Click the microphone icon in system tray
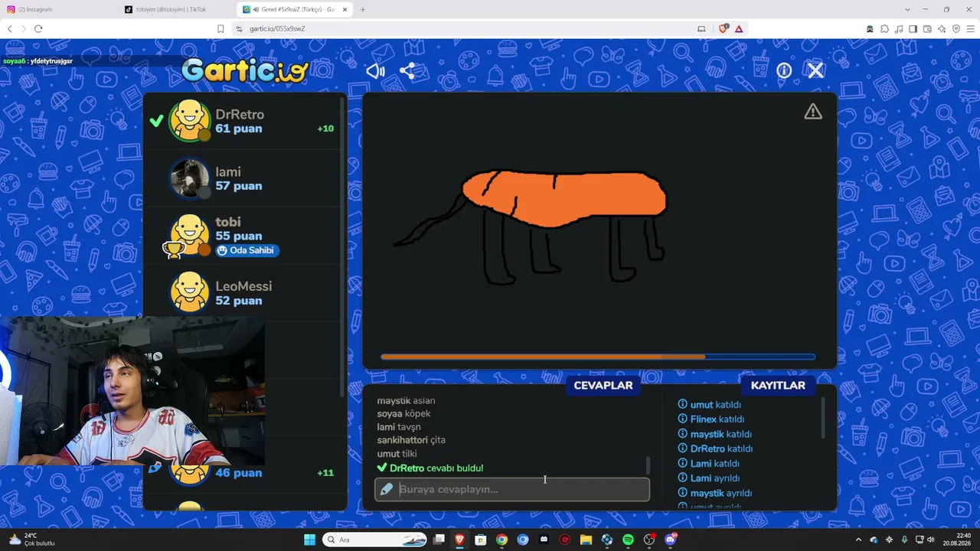Viewport: 980px width, 551px height. click(904, 540)
